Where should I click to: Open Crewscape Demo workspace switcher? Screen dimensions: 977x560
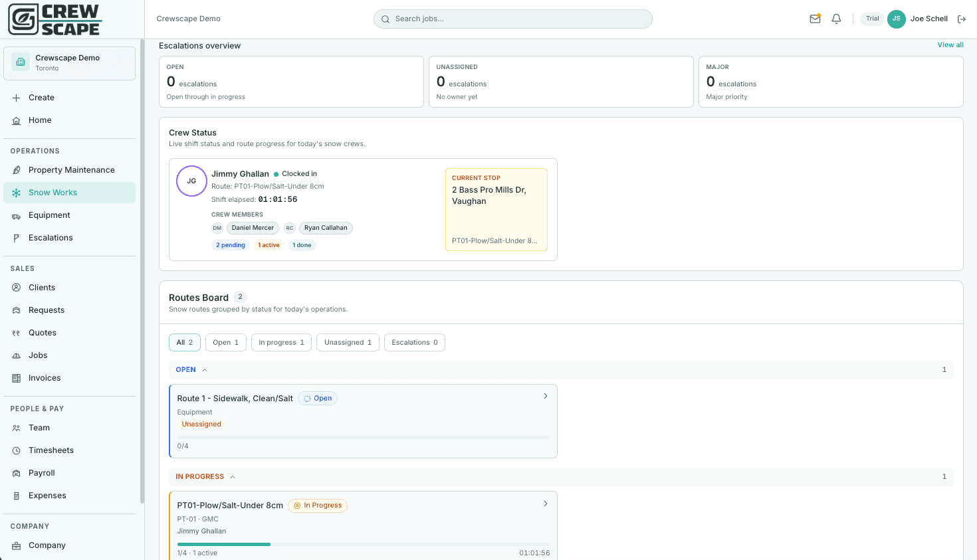click(69, 63)
